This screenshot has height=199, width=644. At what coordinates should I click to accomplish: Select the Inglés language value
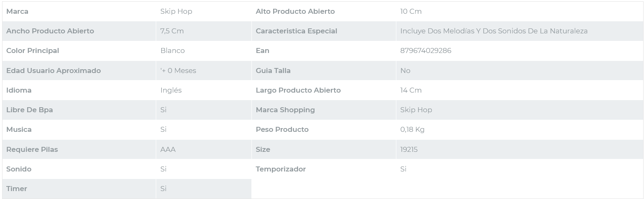pos(171,90)
